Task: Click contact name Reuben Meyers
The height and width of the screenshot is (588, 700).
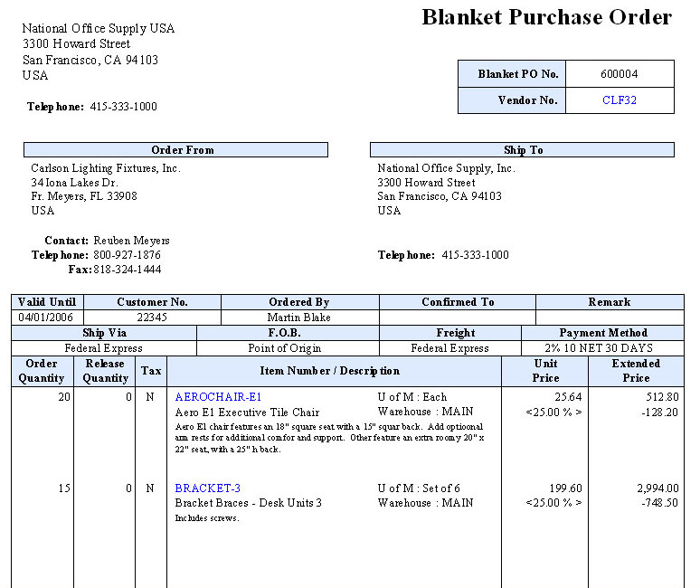Action: tap(131, 241)
